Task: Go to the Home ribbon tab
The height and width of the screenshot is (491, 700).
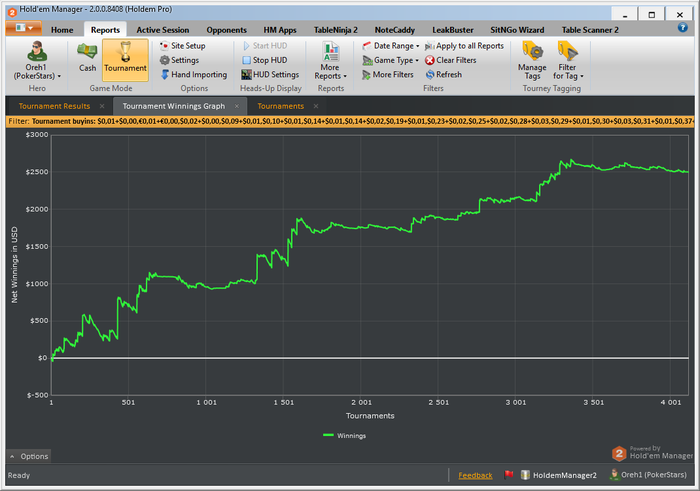Action: click(62, 30)
